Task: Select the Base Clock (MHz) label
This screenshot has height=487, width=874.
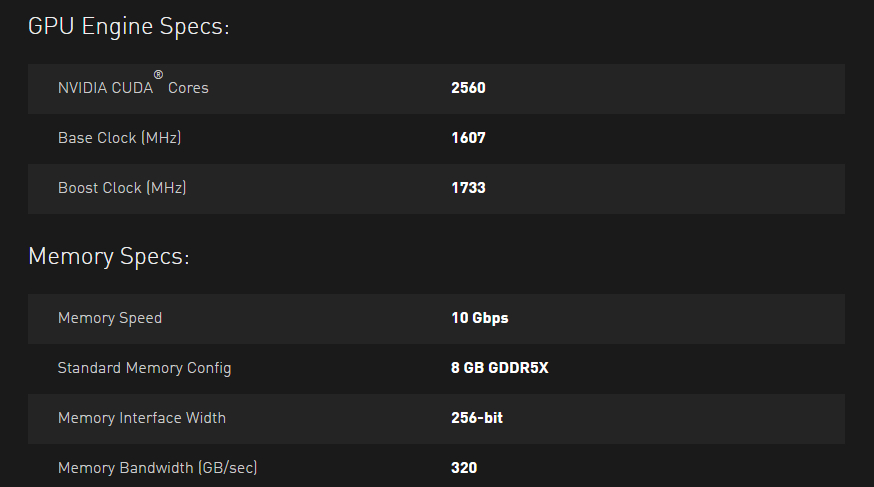Action: 119,138
